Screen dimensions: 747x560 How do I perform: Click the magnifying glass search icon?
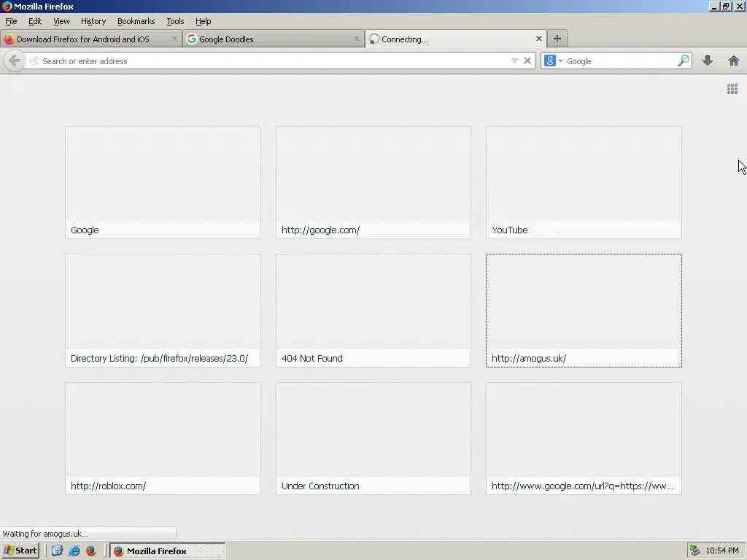[684, 61]
